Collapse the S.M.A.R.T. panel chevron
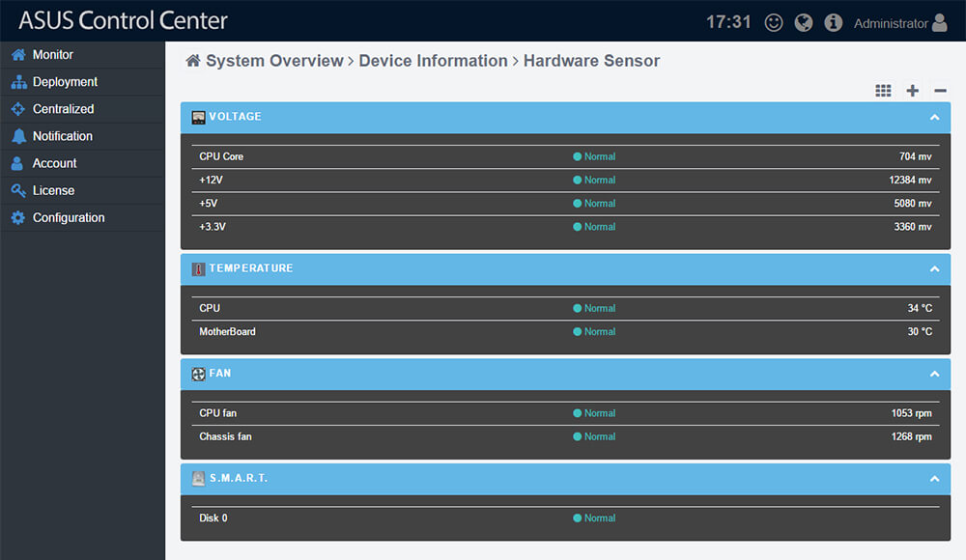The width and height of the screenshot is (966, 560). 934,478
